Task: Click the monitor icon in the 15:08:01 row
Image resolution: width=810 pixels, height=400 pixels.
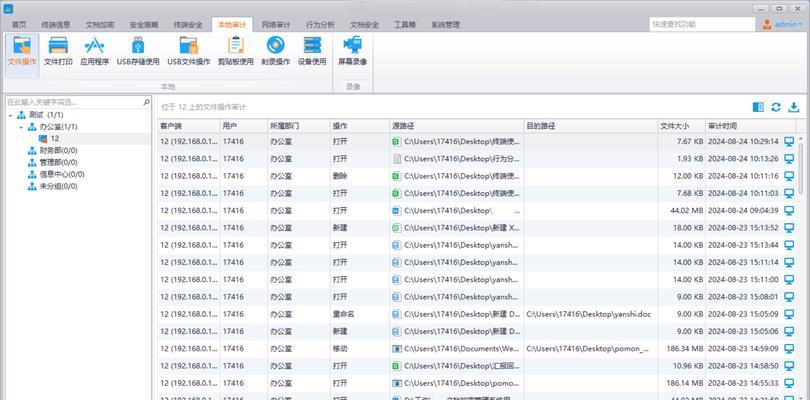Action: click(x=789, y=297)
